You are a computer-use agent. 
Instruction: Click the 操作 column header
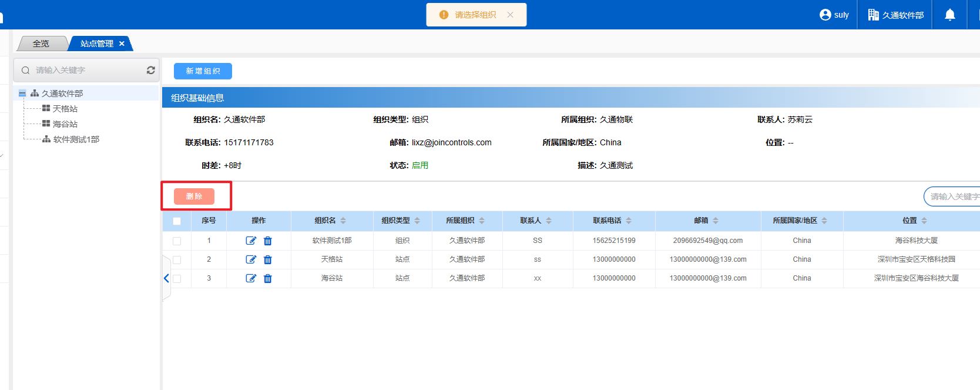(x=259, y=221)
